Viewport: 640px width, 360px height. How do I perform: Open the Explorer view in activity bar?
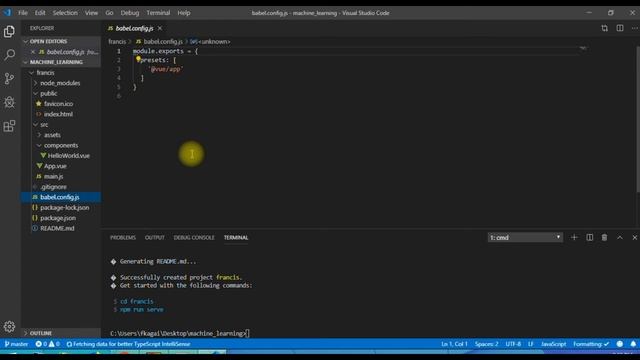click(9, 31)
